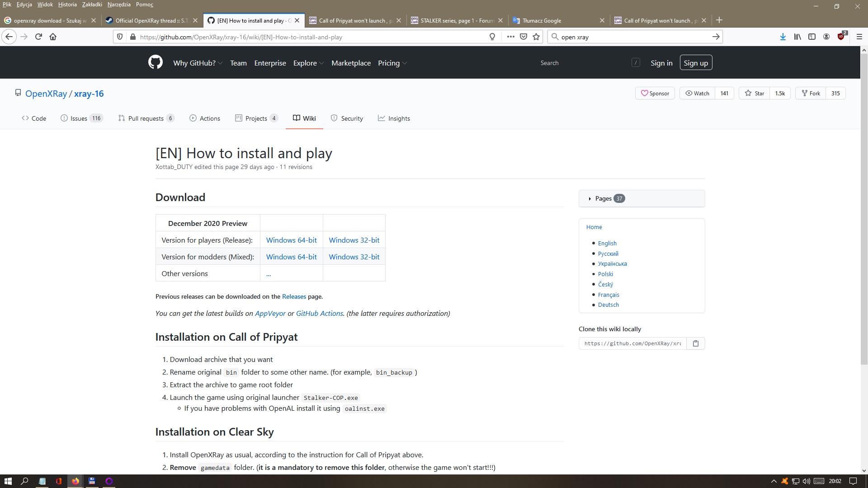Open the Actions repository tab
The width and height of the screenshot is (868, 488).
(x=205, y=118)
